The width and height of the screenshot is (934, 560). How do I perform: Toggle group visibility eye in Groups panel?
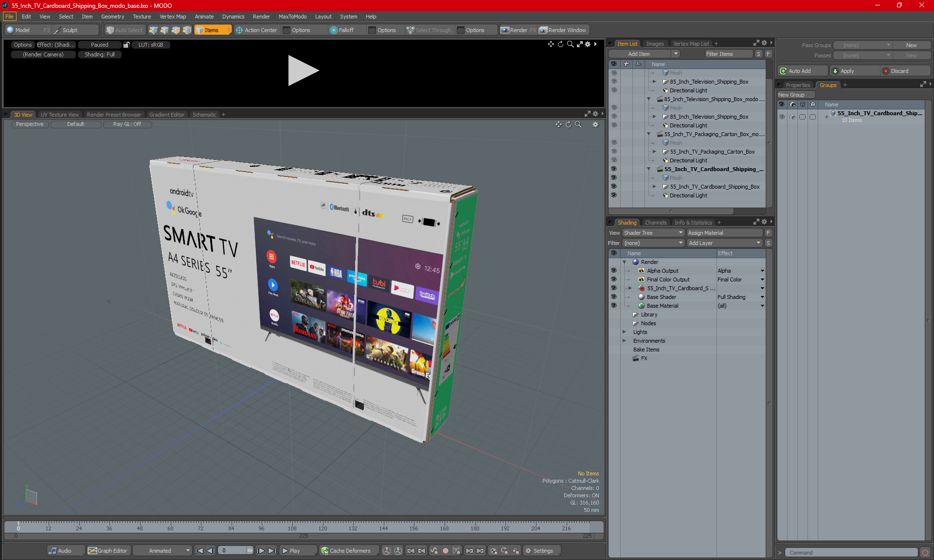pyautogui.click(x=782, y=117)
